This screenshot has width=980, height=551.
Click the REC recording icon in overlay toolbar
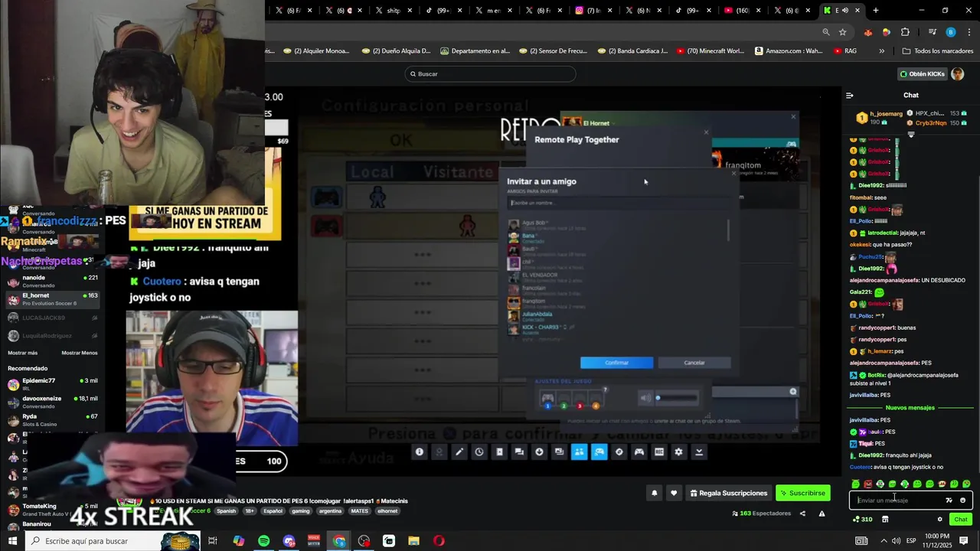[x=659, y=452]
